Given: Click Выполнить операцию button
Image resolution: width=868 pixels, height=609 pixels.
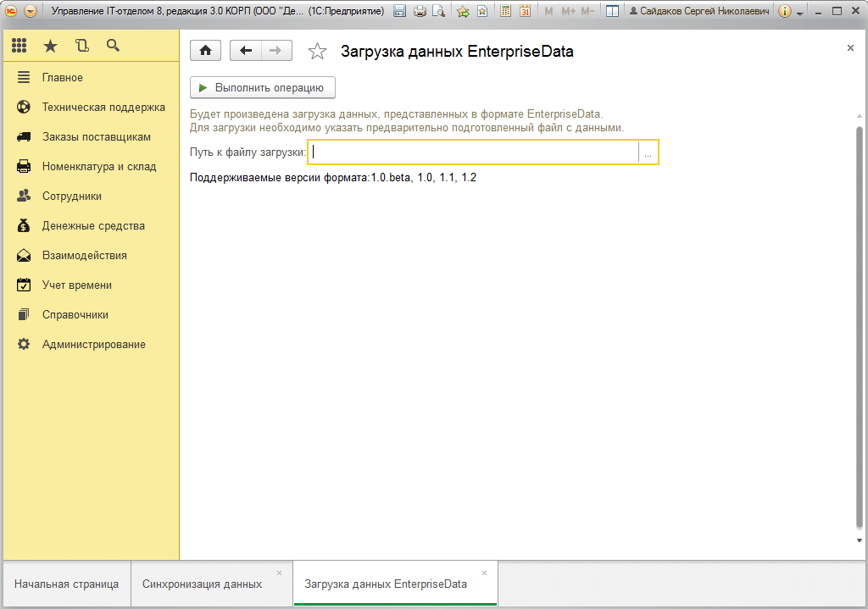Looking at the screenshot, I should click(x=263, y=87).
